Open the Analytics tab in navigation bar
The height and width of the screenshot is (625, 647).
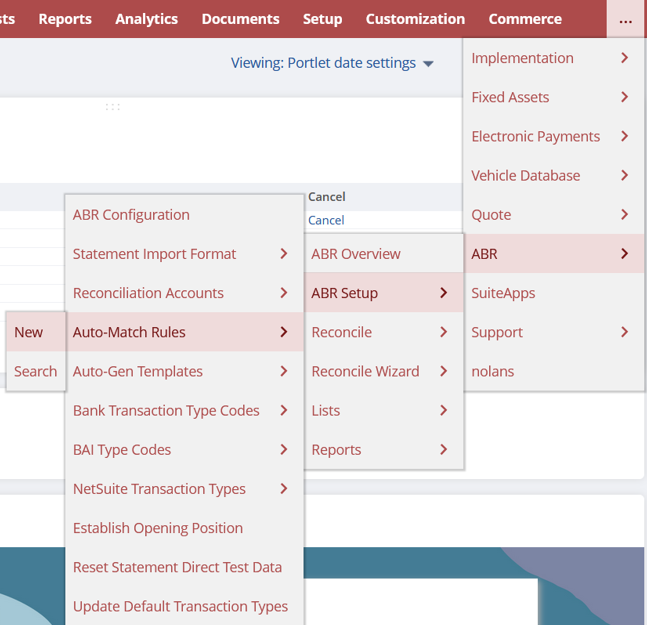pos(146,19)
